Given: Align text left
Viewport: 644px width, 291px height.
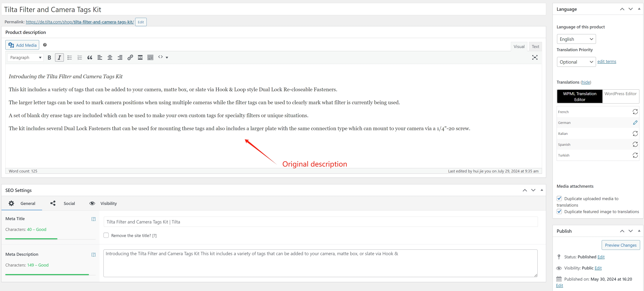Looking at the screenshot, I should (100, 57).
